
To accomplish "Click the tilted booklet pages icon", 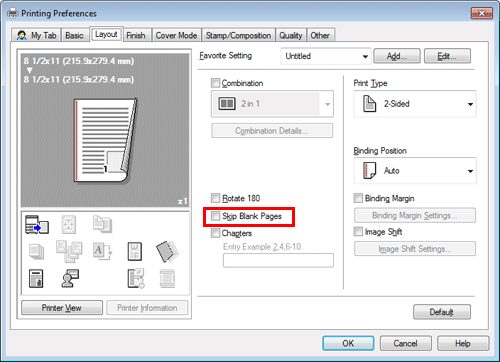I will point(167,251).
